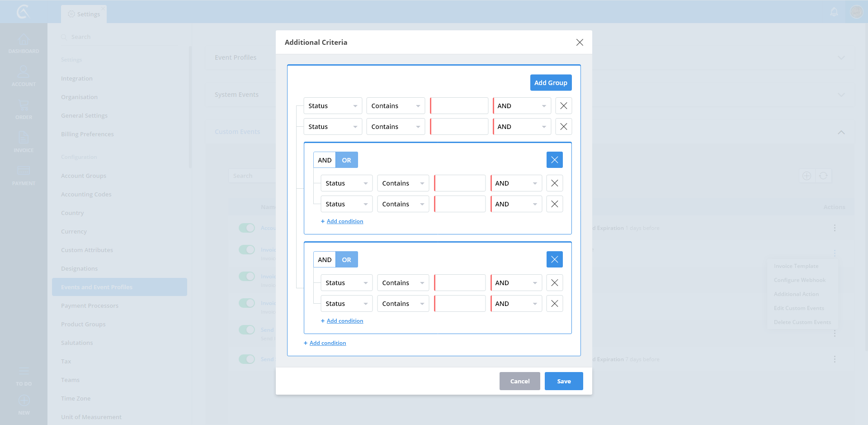Delete the first condition group via blue X
This screenshot has width=868, height=425.
[x=554, y=160]
